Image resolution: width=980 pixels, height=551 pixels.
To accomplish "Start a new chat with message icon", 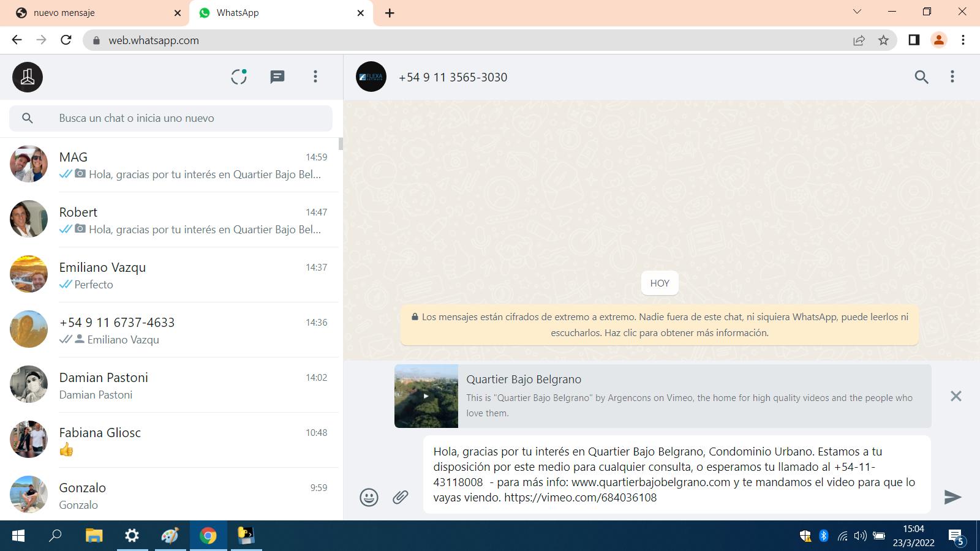I will (277, 77).
